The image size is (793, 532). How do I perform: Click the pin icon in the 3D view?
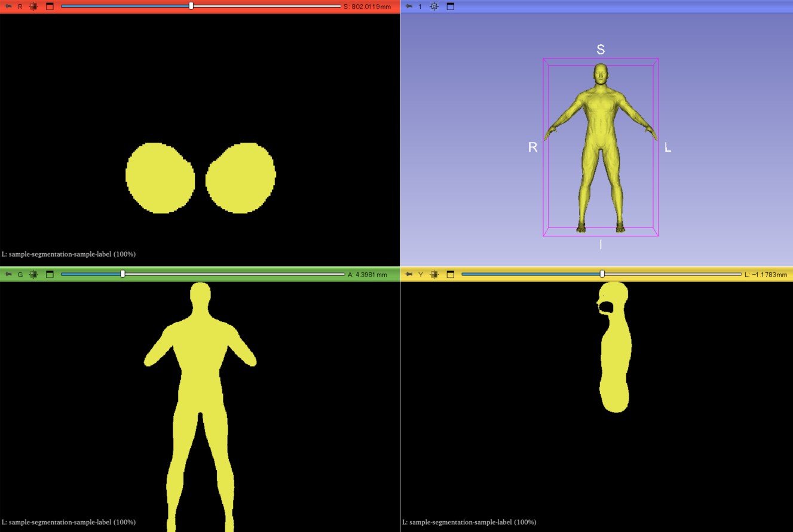(409, 7)
